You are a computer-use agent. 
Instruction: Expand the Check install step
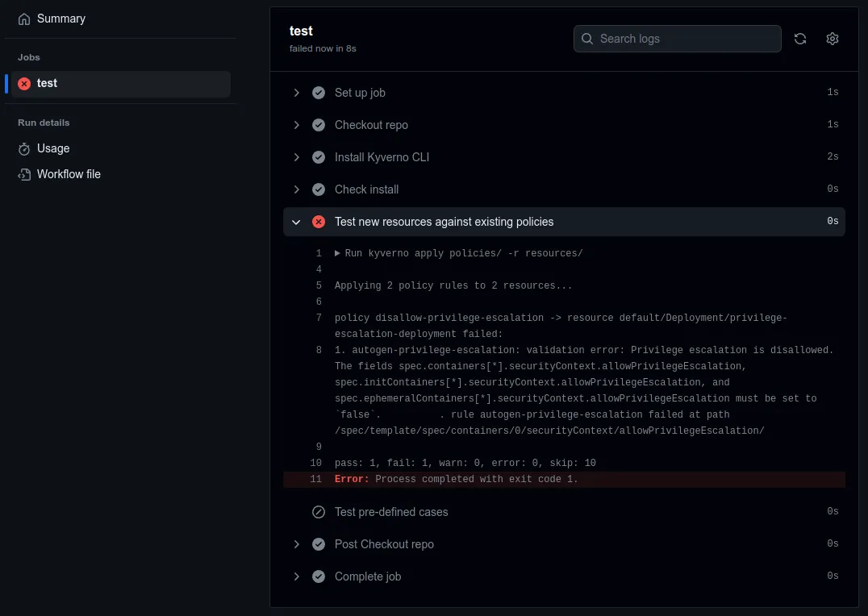297,189
